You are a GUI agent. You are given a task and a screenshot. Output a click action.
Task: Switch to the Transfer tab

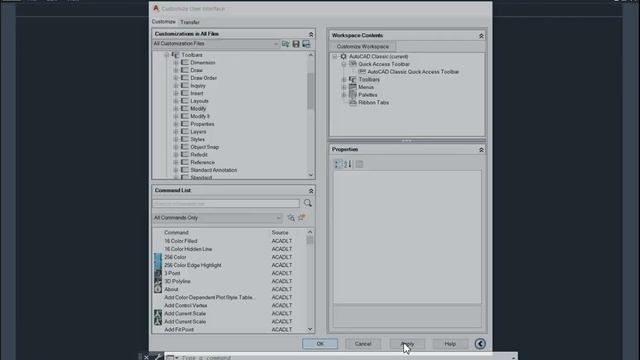(190, 22)
